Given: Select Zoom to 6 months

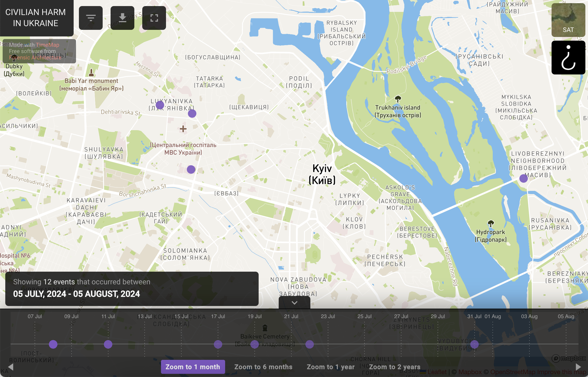Looking at the screenshot, I should click(x=263, y=367).
